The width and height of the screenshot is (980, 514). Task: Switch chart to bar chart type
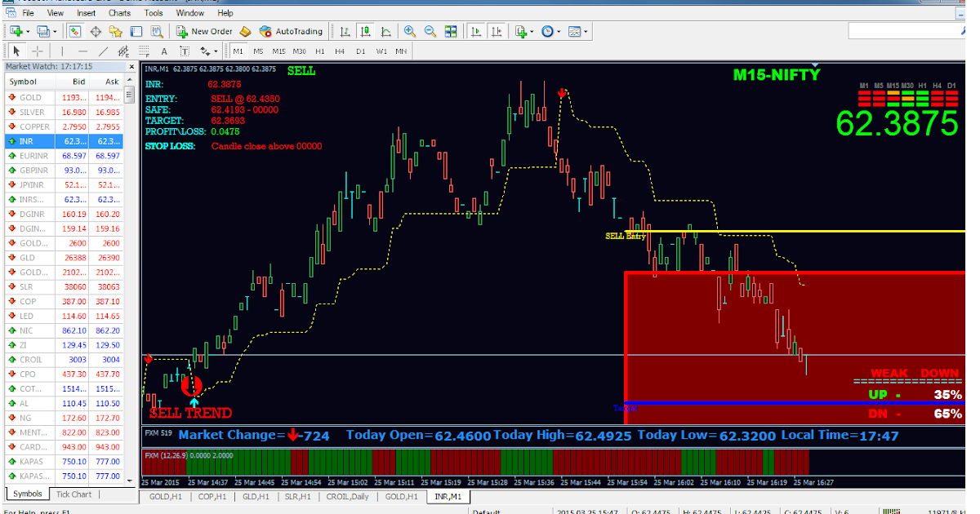[x=345, y=31]
